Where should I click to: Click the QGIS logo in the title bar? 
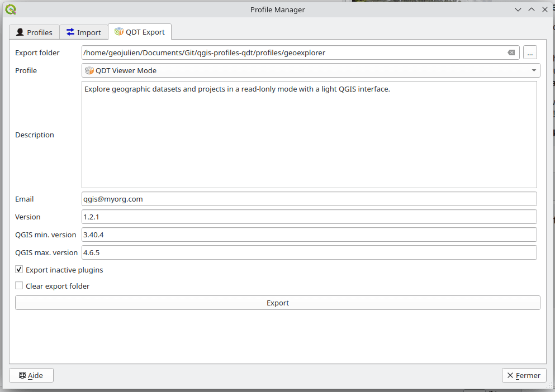[x=10, y=9]
